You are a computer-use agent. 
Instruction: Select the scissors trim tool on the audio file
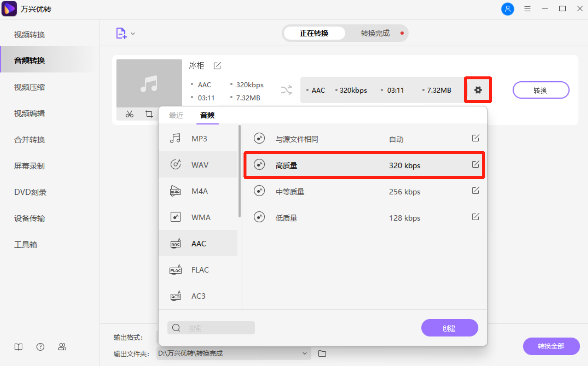130,114
